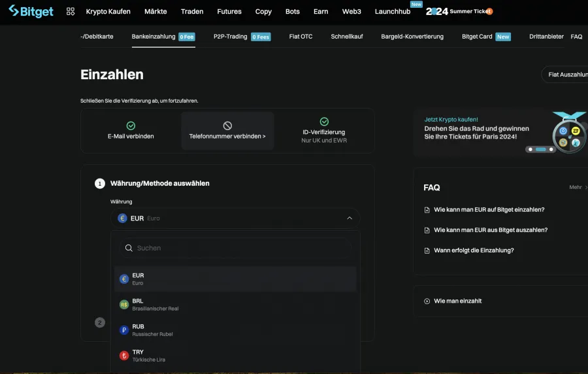This screenshot has width=588, height=374.
Task: Open Launchhub menu
Action: [393, 12]
